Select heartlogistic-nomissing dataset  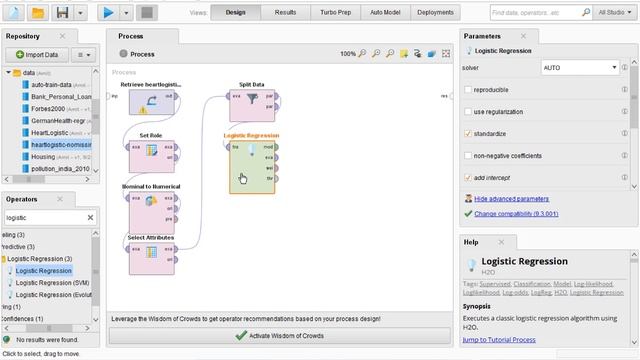coord(61,144)
